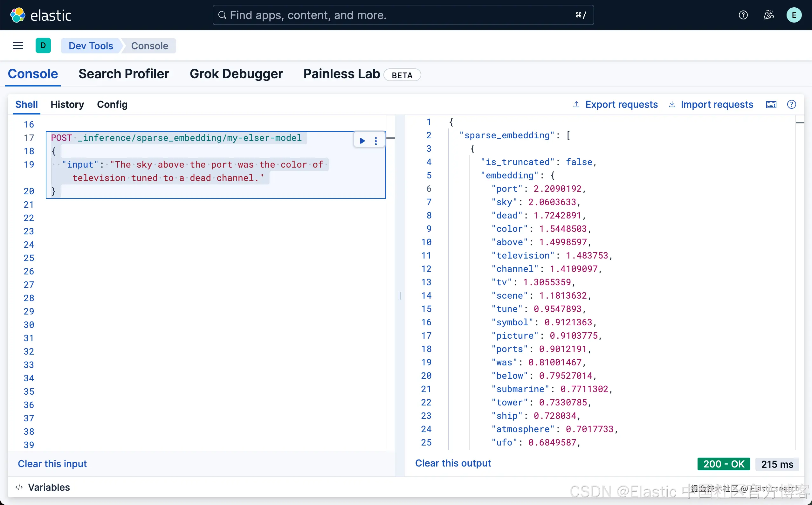Open the request options menu (three dots)
812x505 pixels.
click(376, 141)
